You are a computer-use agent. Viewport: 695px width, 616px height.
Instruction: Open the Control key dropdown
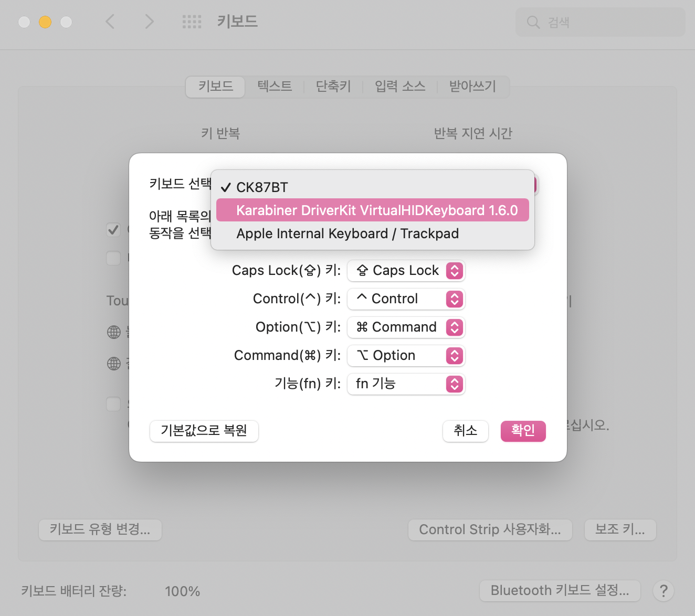pyautogui.click(x=406, y=299)
